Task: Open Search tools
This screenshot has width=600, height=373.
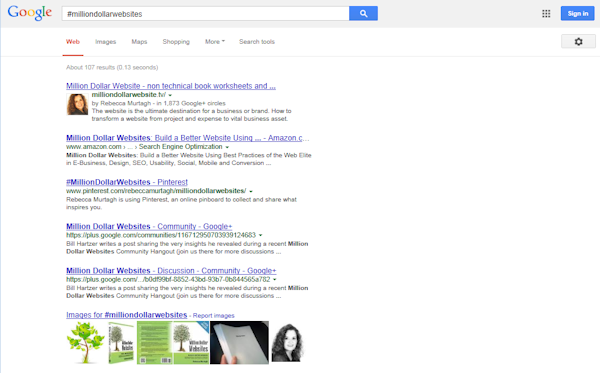Action: [x=257, y=42]
